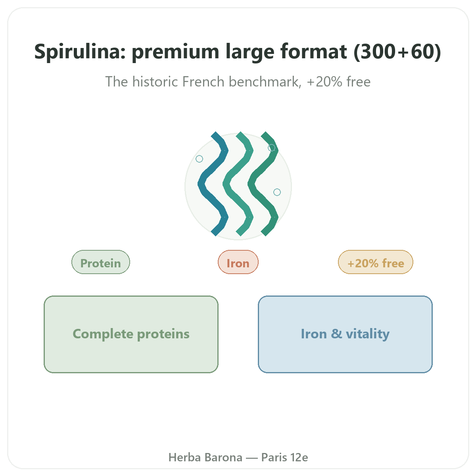Click the small bubble left of strands
Image resolution: width=476 pixels, height=476 pixels.
(200, 159)
